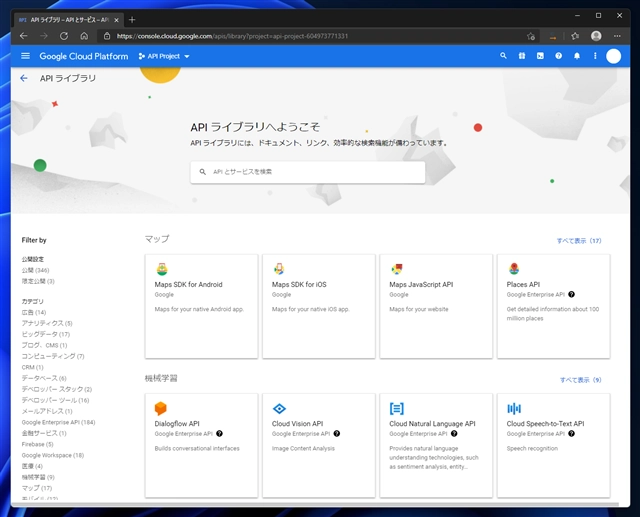
Task: Open the Dialogflow API card
Action: click(x=201, y=445)
